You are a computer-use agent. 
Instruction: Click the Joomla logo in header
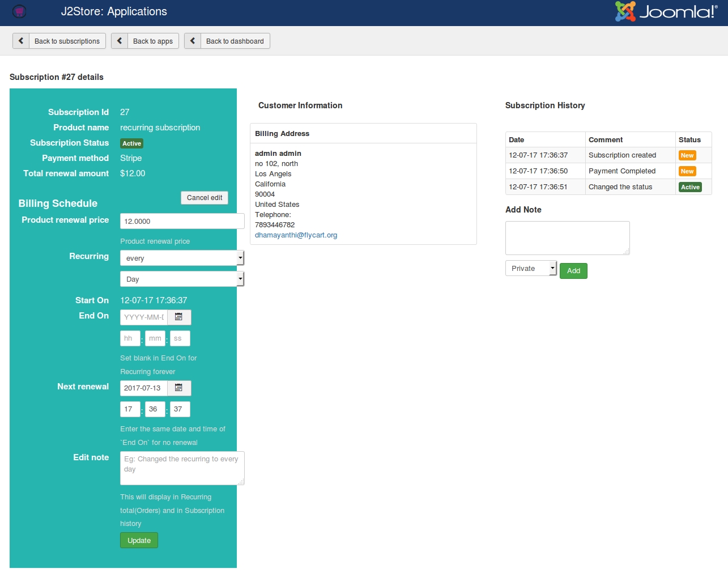[x=666, y=11]
